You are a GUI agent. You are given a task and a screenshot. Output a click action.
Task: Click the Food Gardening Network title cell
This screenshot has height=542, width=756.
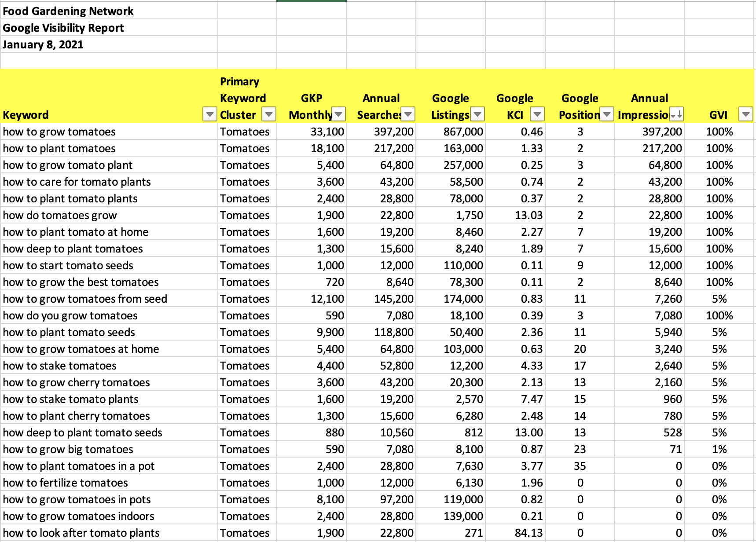pyautogui.click(x=68, y=11)
